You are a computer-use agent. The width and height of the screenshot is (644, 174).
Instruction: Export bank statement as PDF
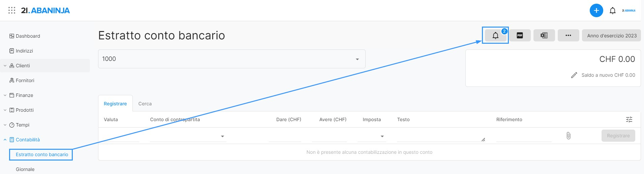[x=520, y=35]
